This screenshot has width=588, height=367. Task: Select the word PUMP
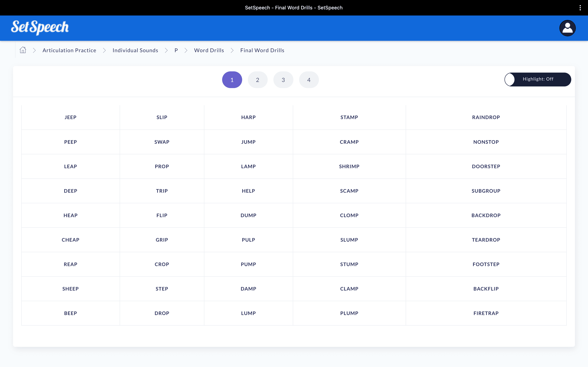248,264
